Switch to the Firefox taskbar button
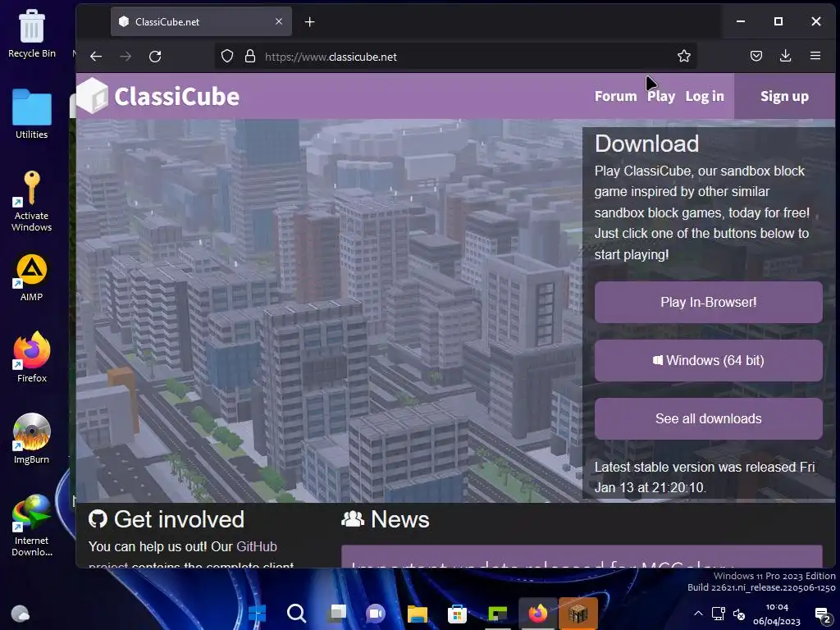Image resolution: width=840 pixels, height=630 pixels. point(538,614)
